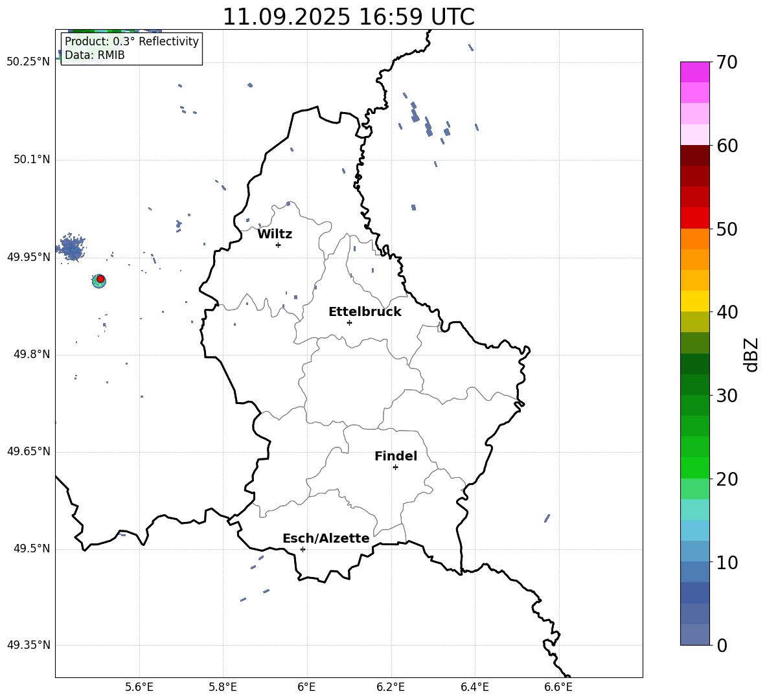Click the orange colorbar segment below 50
The image size is (767, 700).
695,238
